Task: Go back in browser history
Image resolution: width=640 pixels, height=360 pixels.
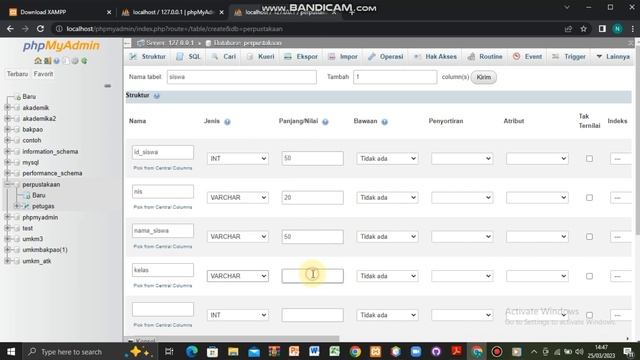Action: click(10, 29)
